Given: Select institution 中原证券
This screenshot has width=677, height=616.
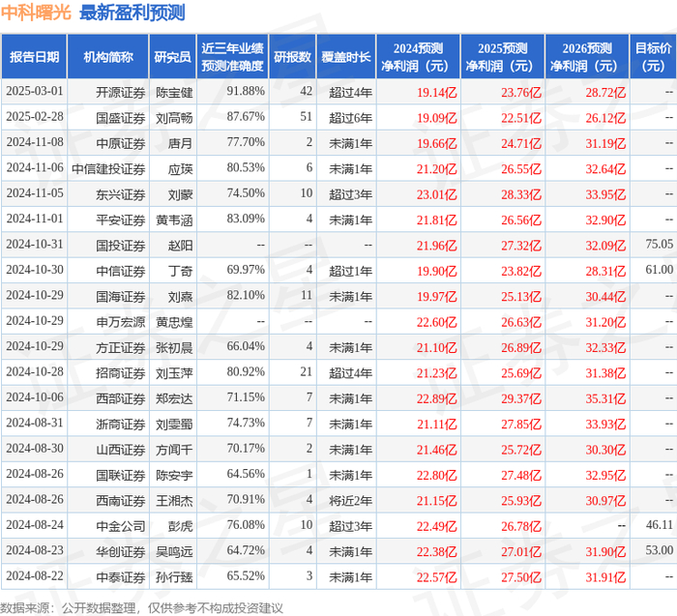Looking at the screenshot, I should point(121,143).
